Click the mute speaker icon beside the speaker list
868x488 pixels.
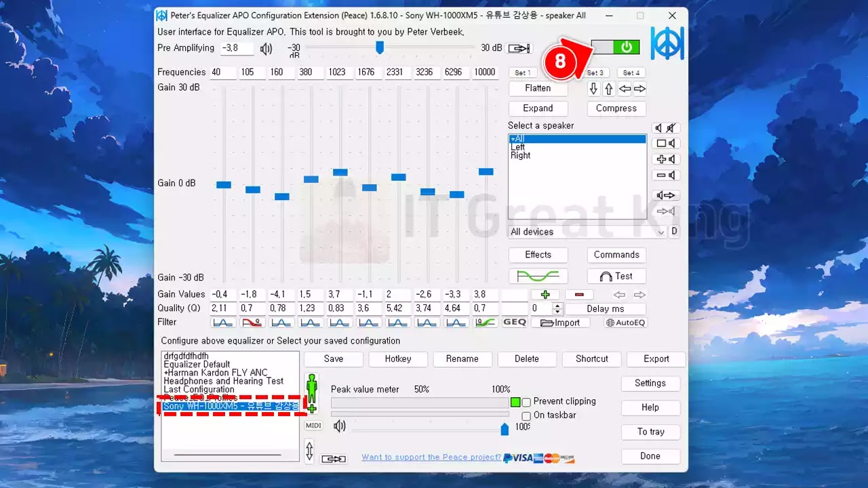[x=667, y=128]
